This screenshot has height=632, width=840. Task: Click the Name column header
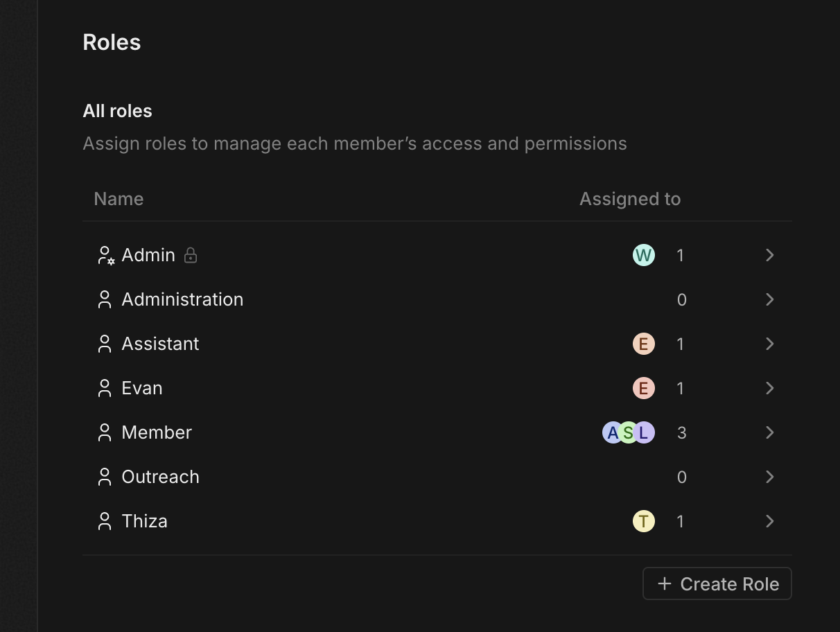[119, 199]
